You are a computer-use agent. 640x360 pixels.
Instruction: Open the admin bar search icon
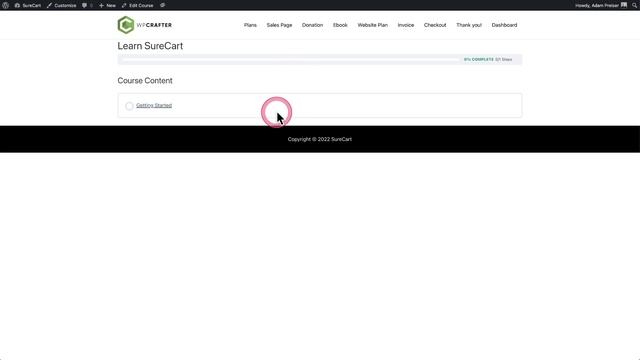pos(635,5)
